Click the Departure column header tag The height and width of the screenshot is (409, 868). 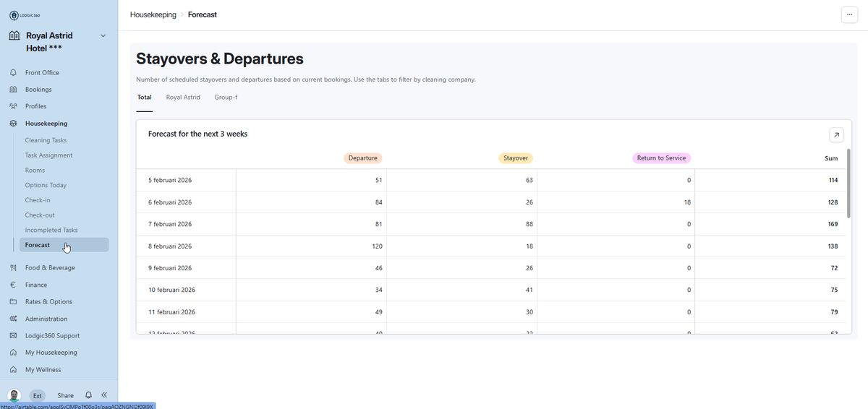coord(362,158)
